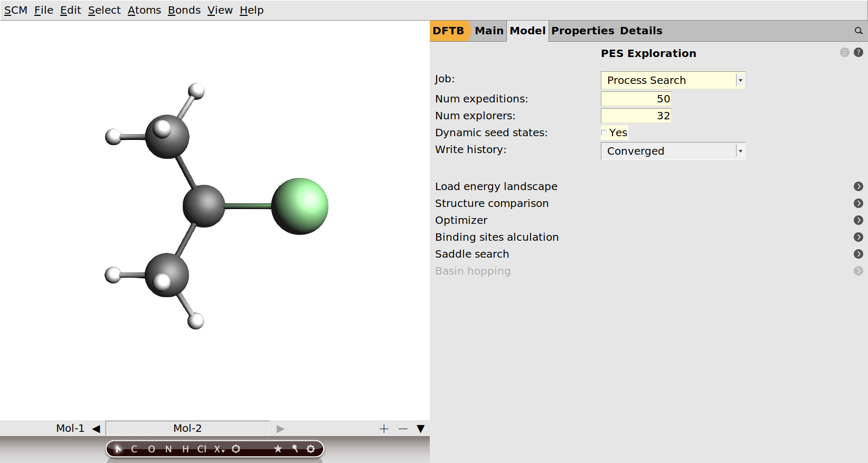The width and height of the screenshot is (868, 463).
Task: Pick the Carbon atom tool
Action: click(134, 449)
